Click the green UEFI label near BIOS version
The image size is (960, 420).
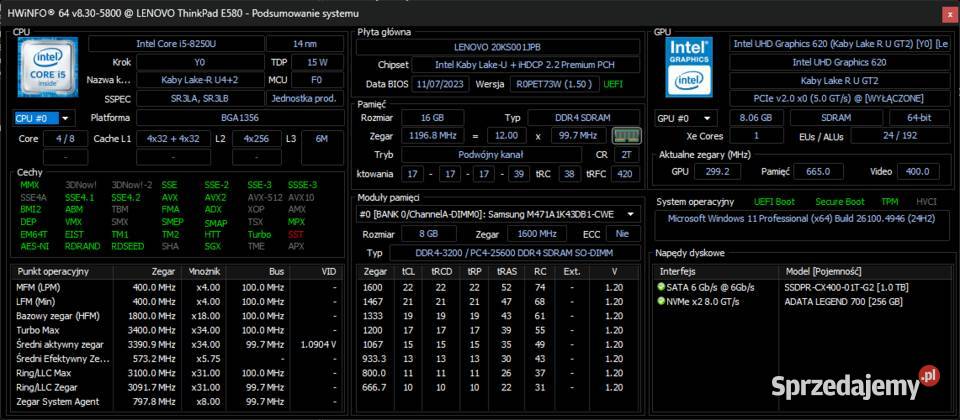pyautogui.click(x=613, y=84)
